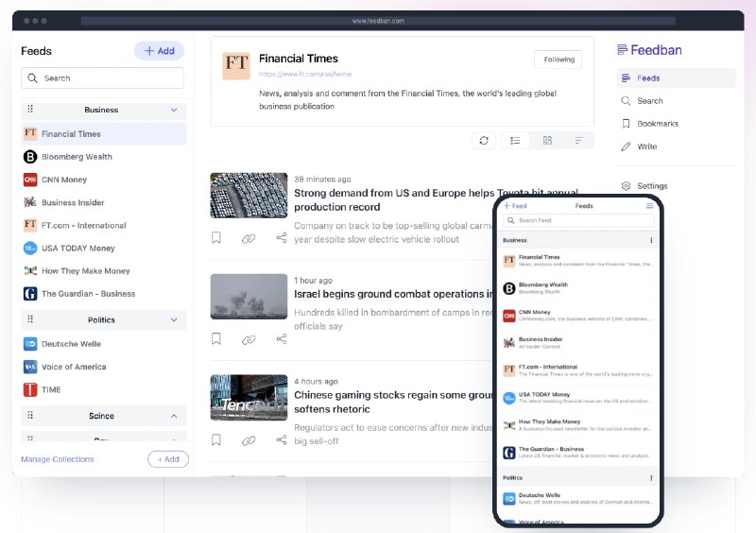Open Bookmarks in the right sidebar

click(x=657, y=124)
